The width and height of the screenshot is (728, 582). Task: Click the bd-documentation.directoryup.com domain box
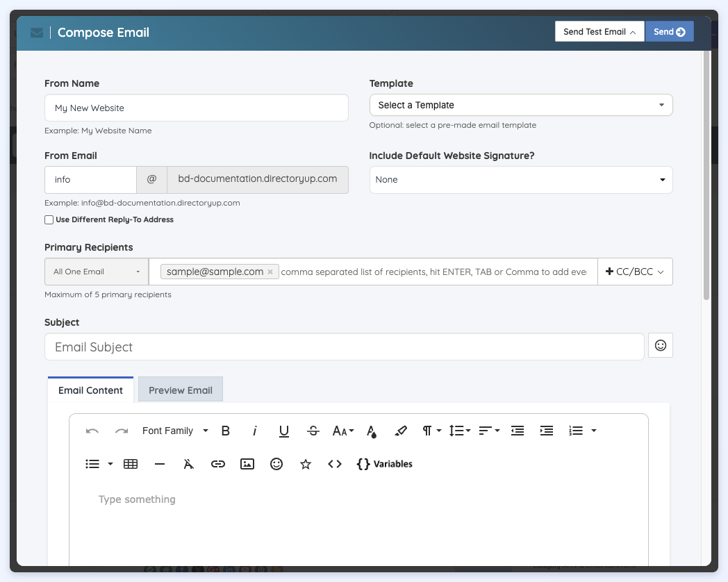(x=258, y=180)
